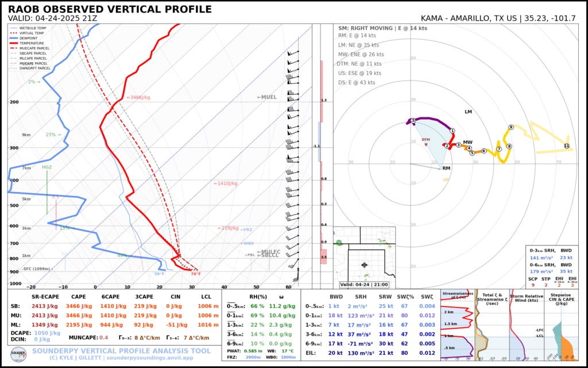This screenshot has height=368, width=588.
Task: Click the Valid: 04-24 | 21:00 map label
Action: point(364,284)
